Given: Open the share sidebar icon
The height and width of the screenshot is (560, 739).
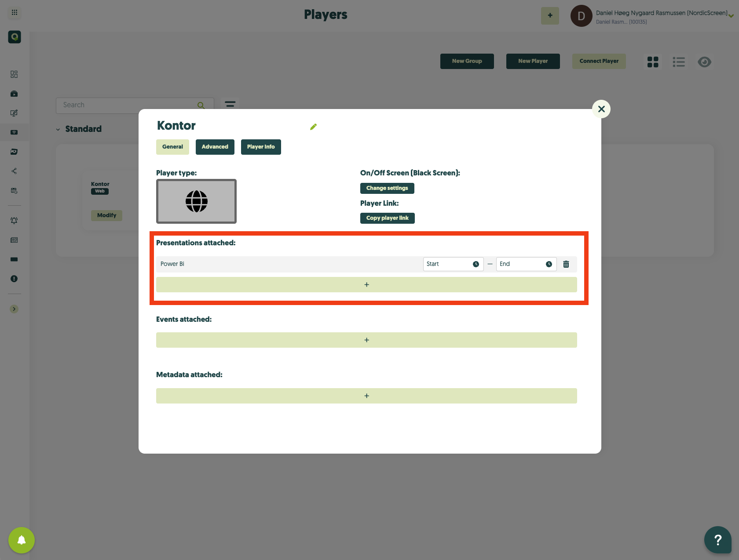Looking at the screenshot, I should pyautogui.click(x=14, y=171).
